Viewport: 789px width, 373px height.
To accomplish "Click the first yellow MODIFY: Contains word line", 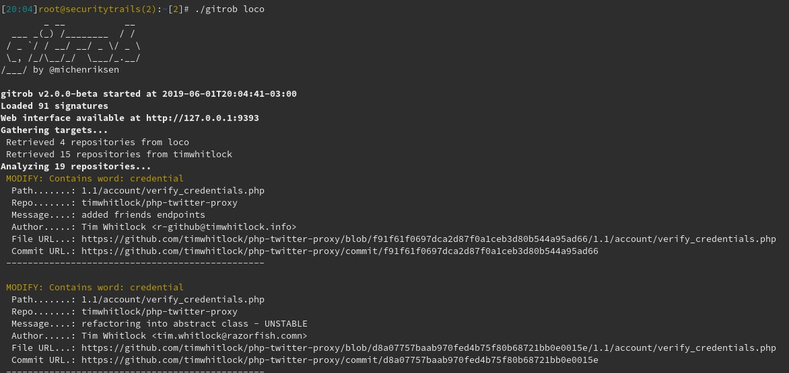I will (95, 179).
